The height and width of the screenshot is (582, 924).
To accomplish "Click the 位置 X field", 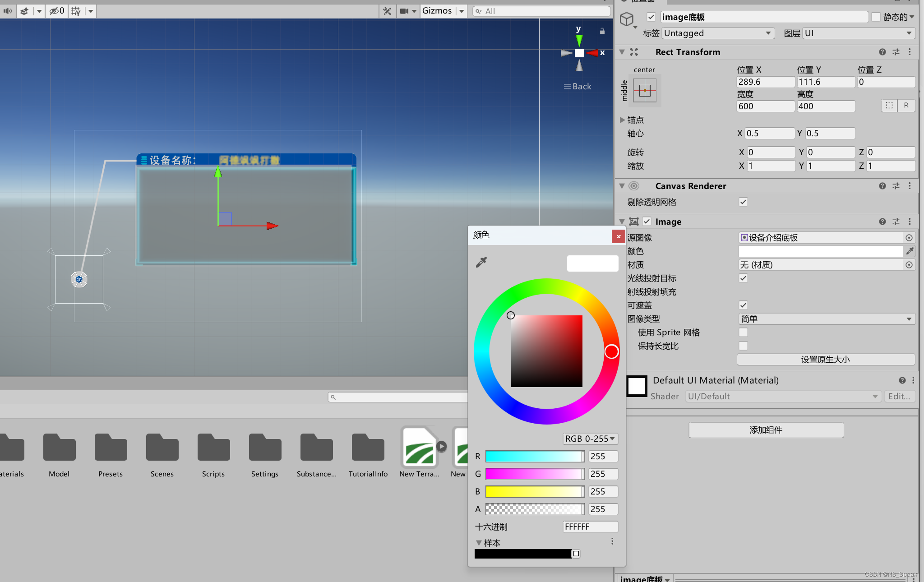I will coord(765,82).
